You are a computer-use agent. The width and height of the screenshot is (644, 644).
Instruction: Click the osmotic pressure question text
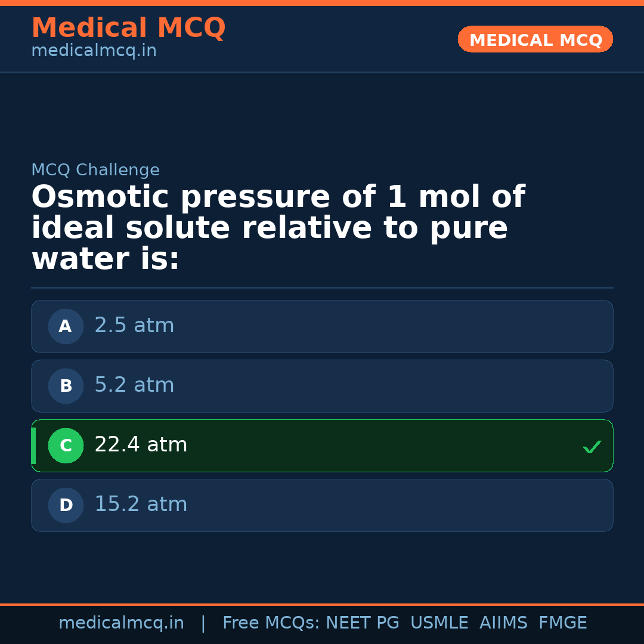click(x=278, y=227)
